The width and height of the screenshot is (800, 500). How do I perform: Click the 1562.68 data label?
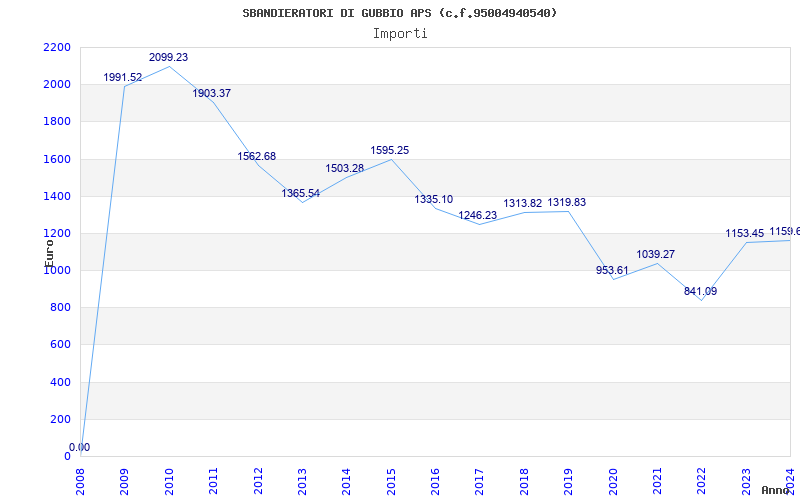(x=257, y=156)
